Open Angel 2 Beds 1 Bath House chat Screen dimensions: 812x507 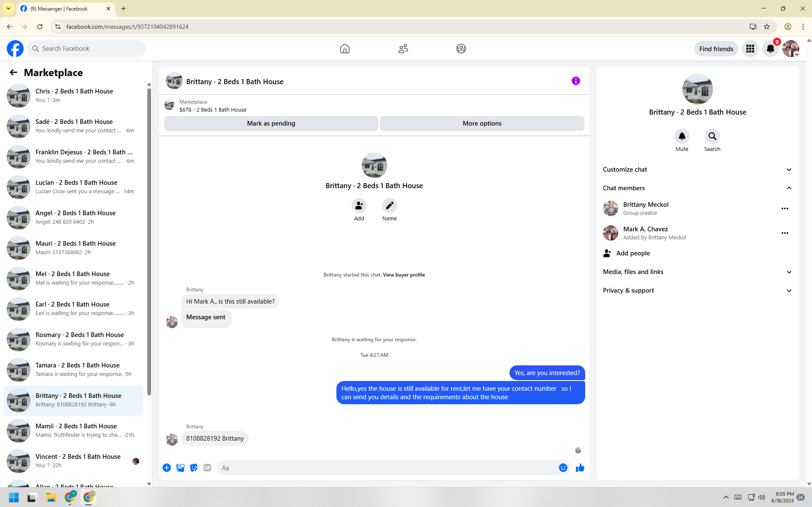click(x=73, y=217)
